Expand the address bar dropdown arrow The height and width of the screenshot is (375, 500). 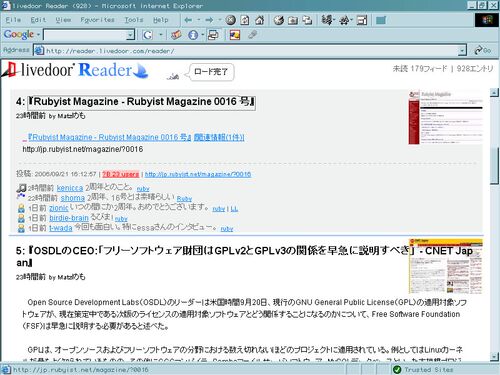coord(462,50)
